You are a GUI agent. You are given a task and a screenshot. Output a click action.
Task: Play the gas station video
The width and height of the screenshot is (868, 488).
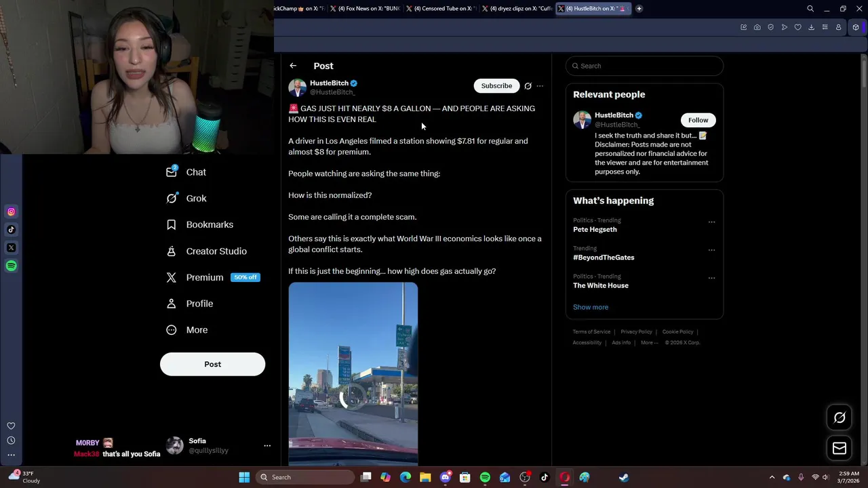click(353, 374)
